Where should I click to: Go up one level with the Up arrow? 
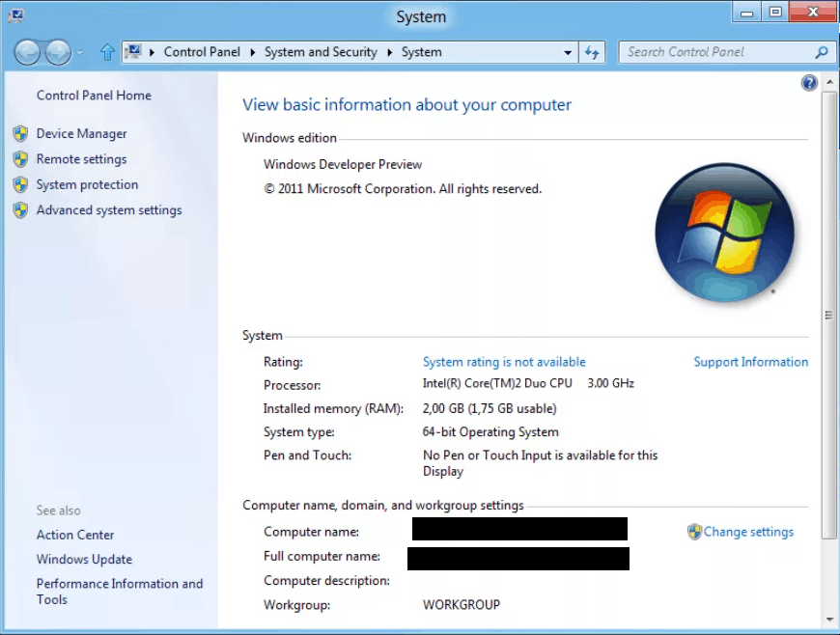106,52
